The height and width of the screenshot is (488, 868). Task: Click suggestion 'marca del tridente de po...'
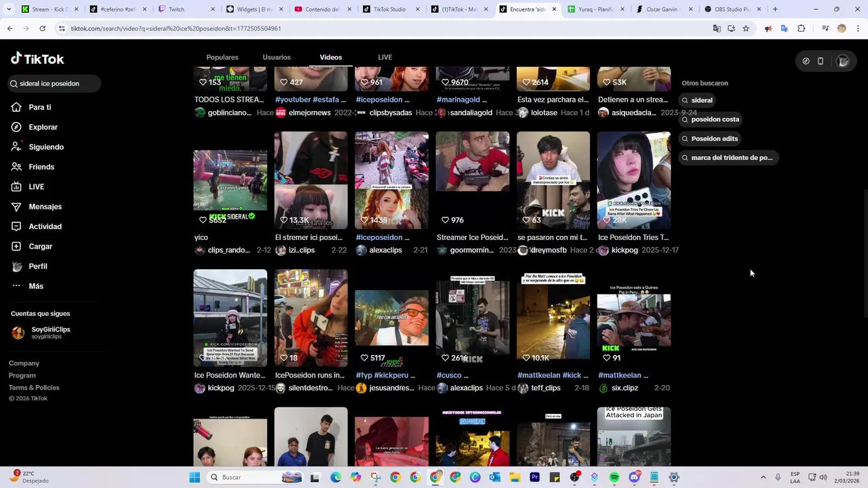[x=727, y=157]
